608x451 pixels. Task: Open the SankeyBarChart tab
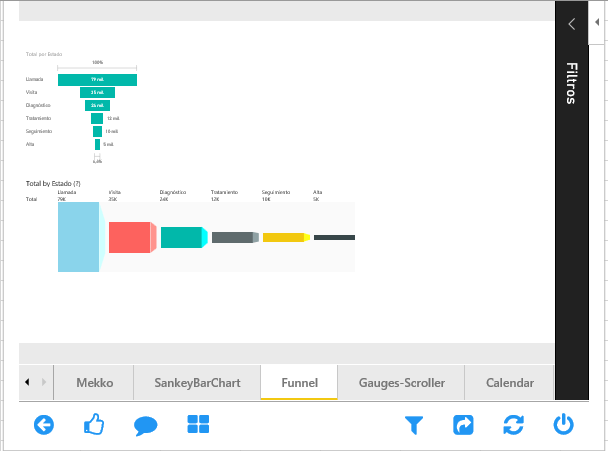[197, 382]
